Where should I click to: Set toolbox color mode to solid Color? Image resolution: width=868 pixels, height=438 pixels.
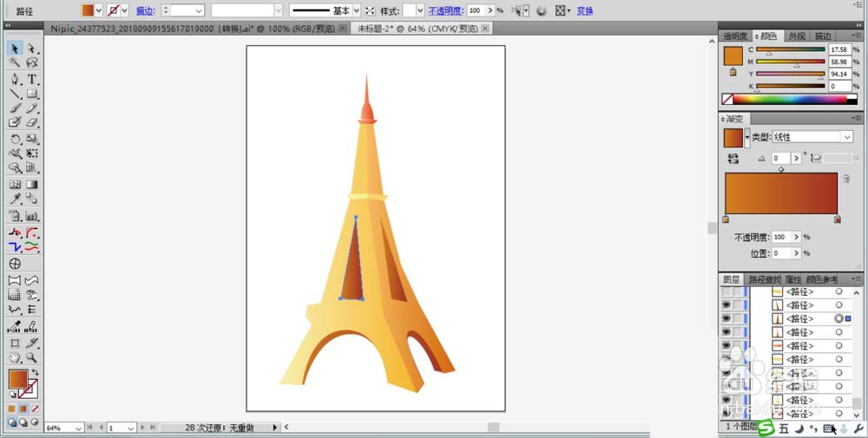[11, 409]
